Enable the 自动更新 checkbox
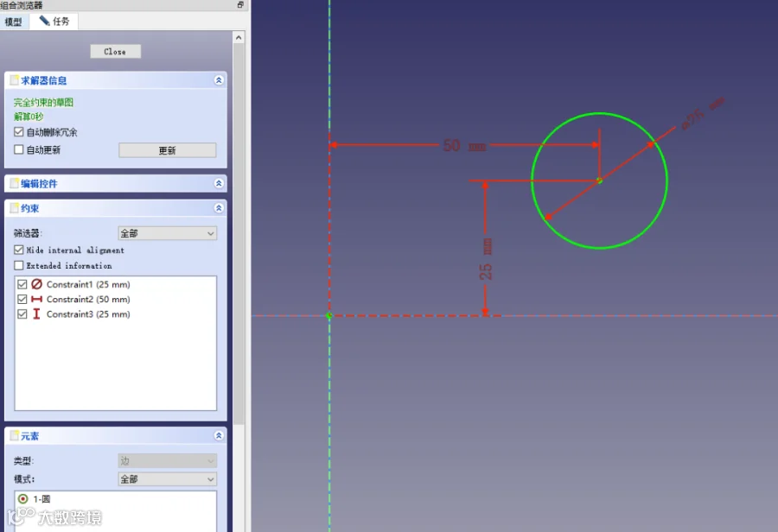778x532 pixels. pos(19,149)
